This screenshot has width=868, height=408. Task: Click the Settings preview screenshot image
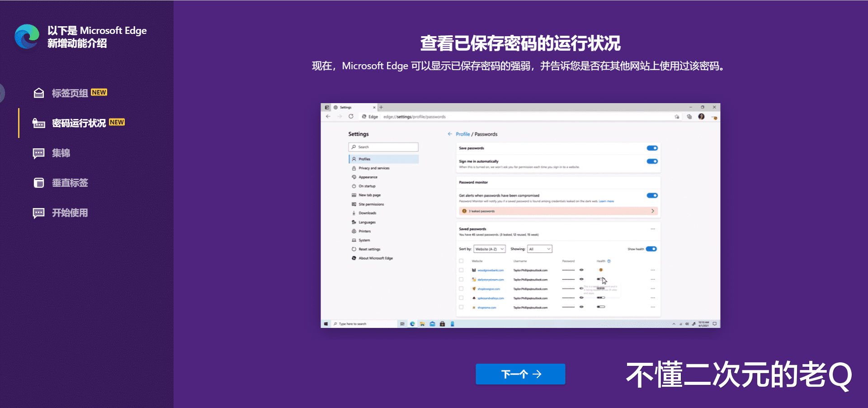520,215
